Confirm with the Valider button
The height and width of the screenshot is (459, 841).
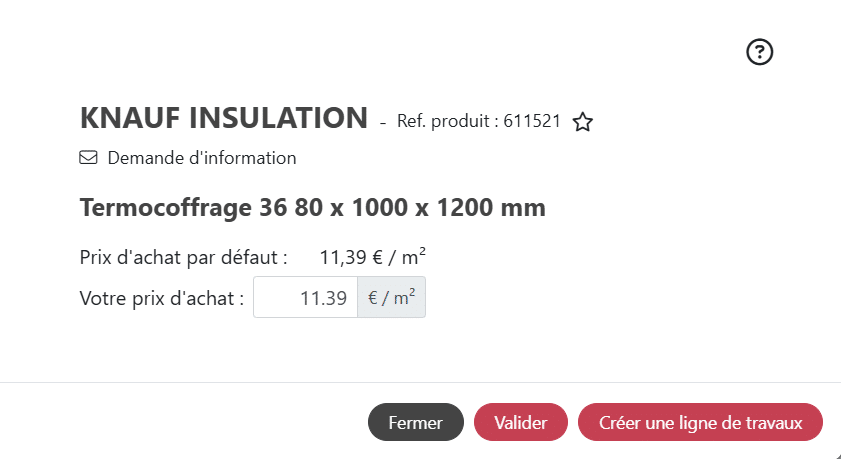(520, 423)
